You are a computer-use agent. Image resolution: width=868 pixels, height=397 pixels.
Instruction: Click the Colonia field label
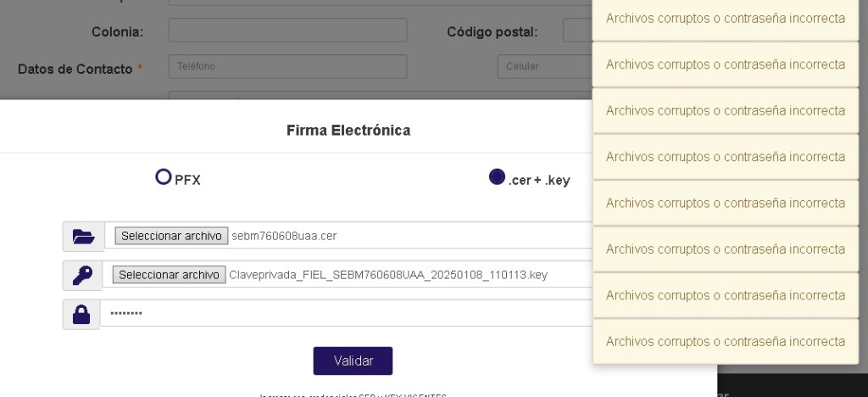(117, 32)
